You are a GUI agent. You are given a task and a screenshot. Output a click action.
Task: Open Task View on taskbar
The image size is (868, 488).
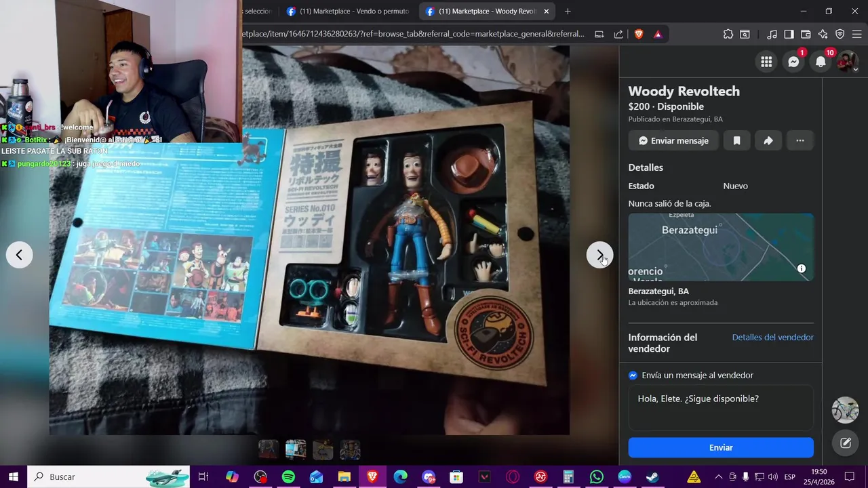click(203, 476)
